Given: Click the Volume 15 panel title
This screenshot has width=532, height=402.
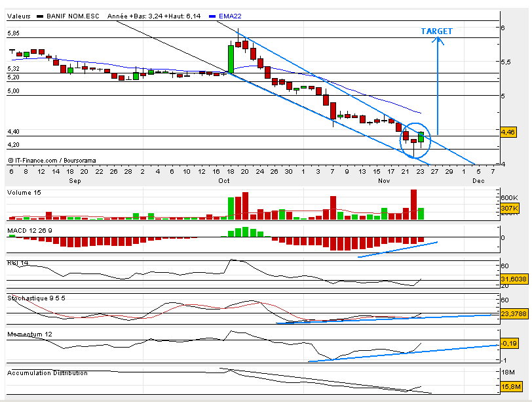Looking at the screenshot, I should tap(24, 193).
